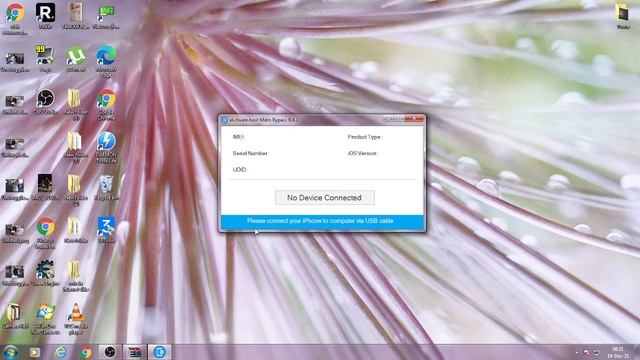Click the Product Type label
Viewport: 640px width, 360px height.
(x=365, y=137)
